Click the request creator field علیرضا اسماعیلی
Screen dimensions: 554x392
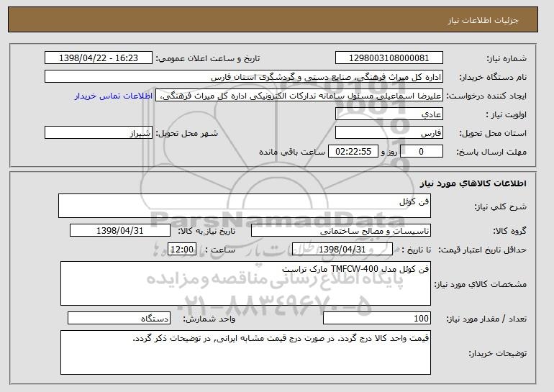click(x=299, y=96)
